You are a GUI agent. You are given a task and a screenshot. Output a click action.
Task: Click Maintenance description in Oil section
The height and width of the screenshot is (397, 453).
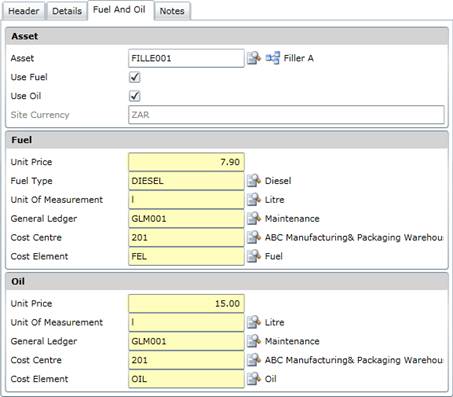coord(292,341)
